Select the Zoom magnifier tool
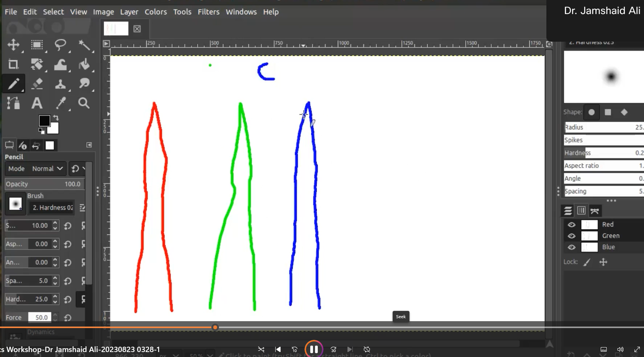 point(84,103)
